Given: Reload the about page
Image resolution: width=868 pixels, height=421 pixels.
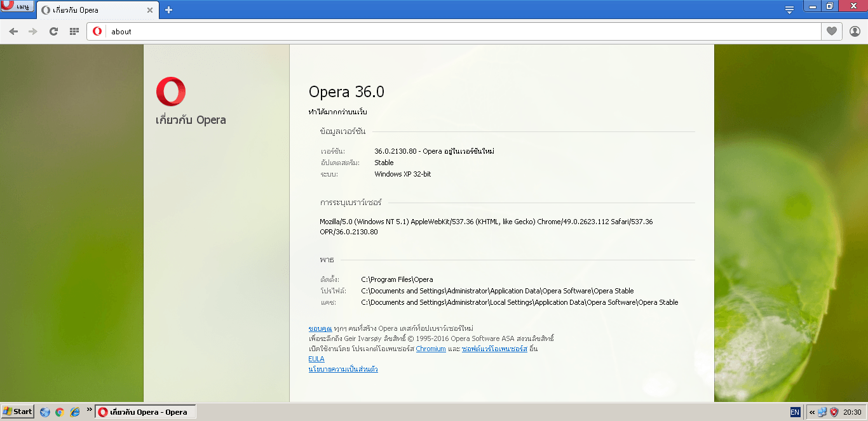Looking at the screenshot, I should pyautogui.click(x=54, y=31).
